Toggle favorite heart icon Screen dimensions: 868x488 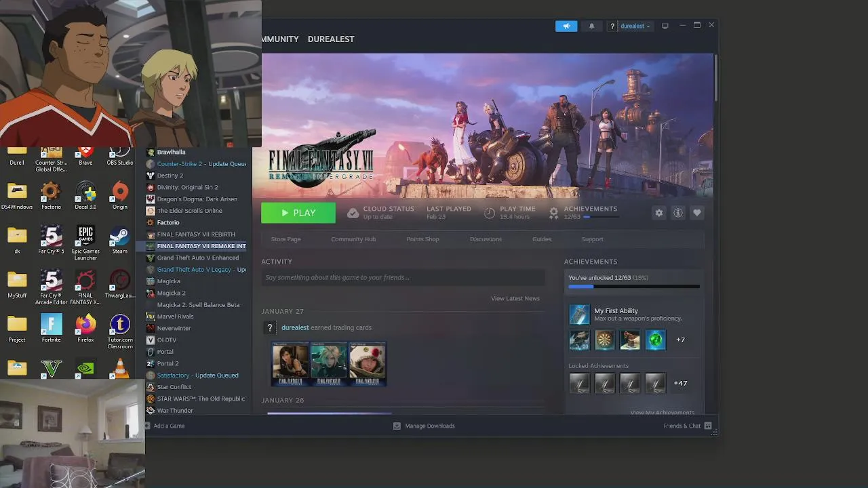pos(696,213)
